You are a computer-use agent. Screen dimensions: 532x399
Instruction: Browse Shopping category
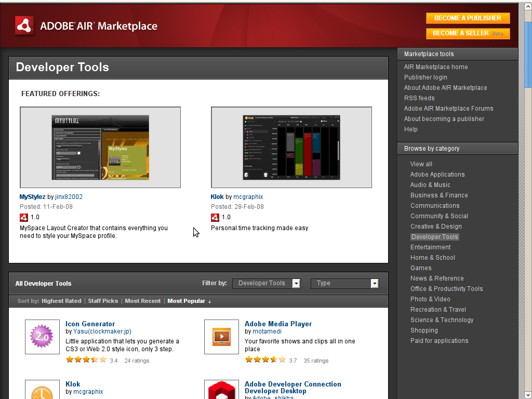coord(424,330)
